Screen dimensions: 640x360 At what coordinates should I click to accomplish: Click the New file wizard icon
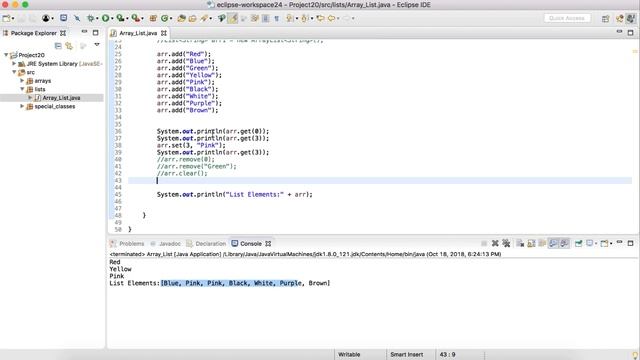pyautogui.click(x=6, y=18)
